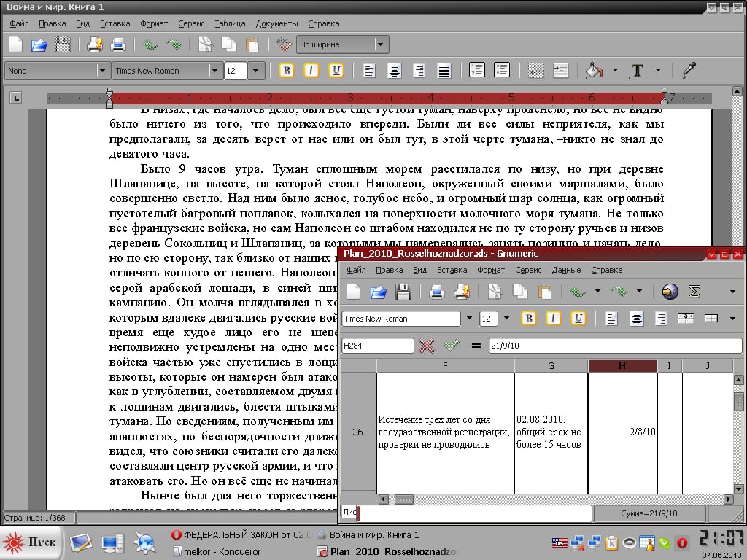Viewport: 747px width, 560px height.
Task: Print icon in word processor toolbar
Action: pos(118,44)
